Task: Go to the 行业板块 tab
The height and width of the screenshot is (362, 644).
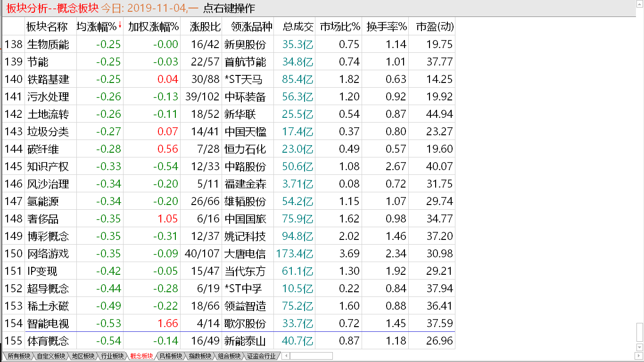Action: [x=113, y=356]
